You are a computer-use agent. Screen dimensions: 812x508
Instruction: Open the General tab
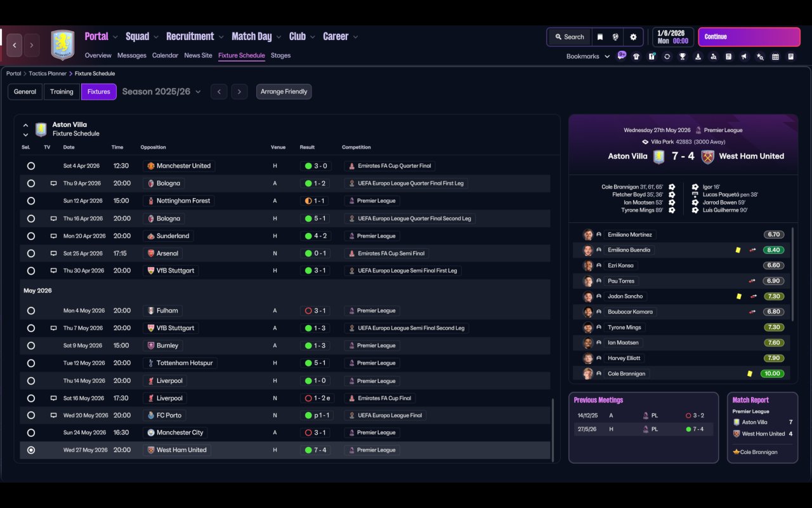[25, 91]
